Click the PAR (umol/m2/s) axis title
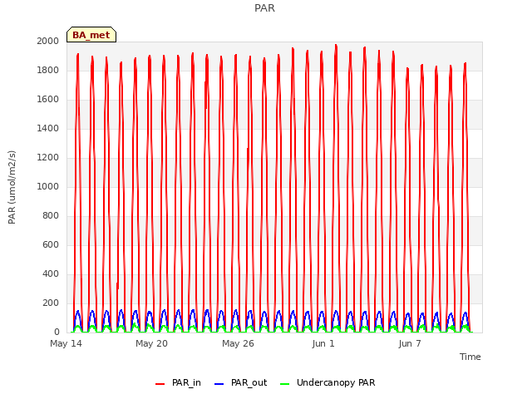532x399 pixels. click(12, 187)
